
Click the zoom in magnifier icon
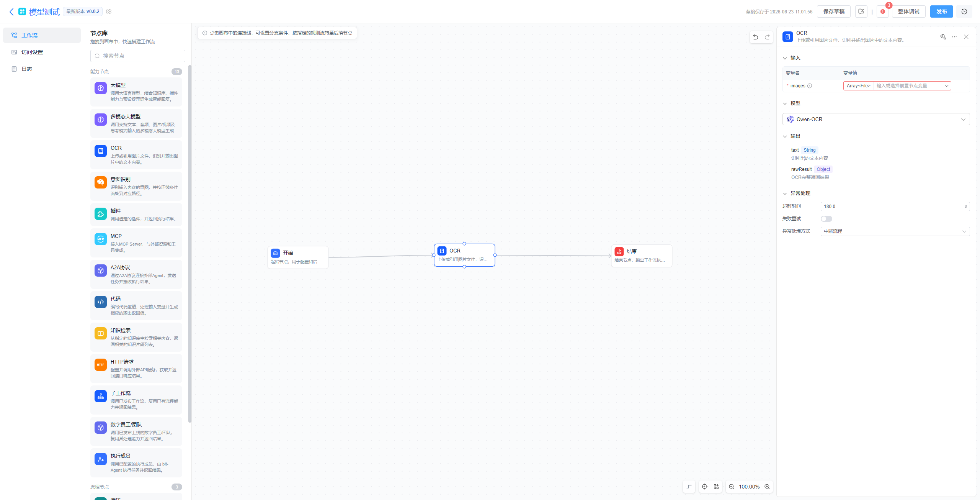click(x=767, y=487)
